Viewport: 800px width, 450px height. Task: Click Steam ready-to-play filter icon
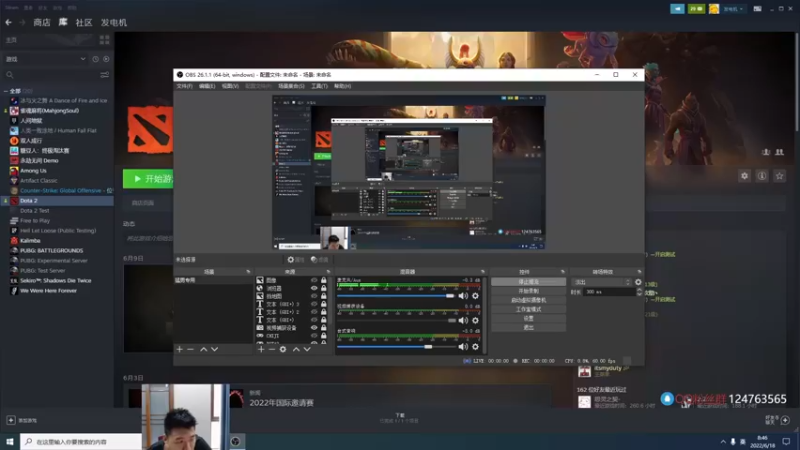[106, 59]
